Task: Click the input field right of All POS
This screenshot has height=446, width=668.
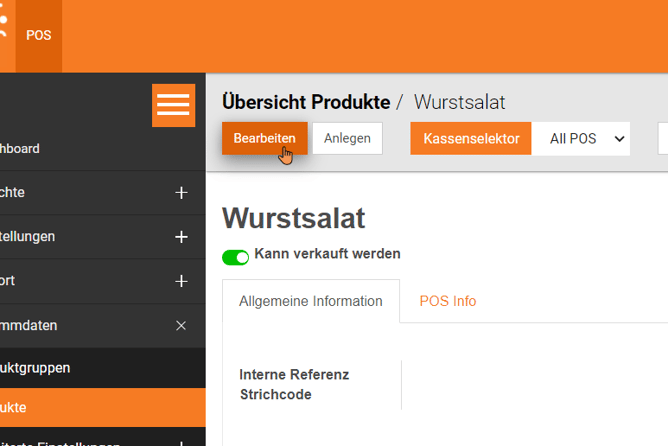Action: tap(662, 138)
